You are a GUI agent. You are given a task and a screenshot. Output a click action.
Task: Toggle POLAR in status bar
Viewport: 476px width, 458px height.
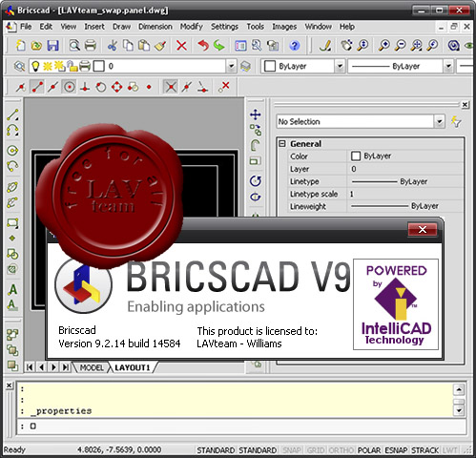[369, 450]
